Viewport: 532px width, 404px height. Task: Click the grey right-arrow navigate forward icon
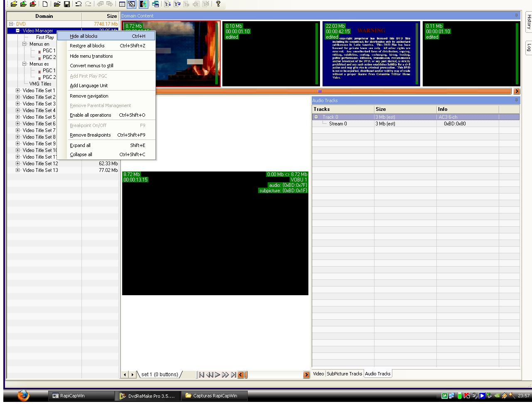tap(110, 4)
